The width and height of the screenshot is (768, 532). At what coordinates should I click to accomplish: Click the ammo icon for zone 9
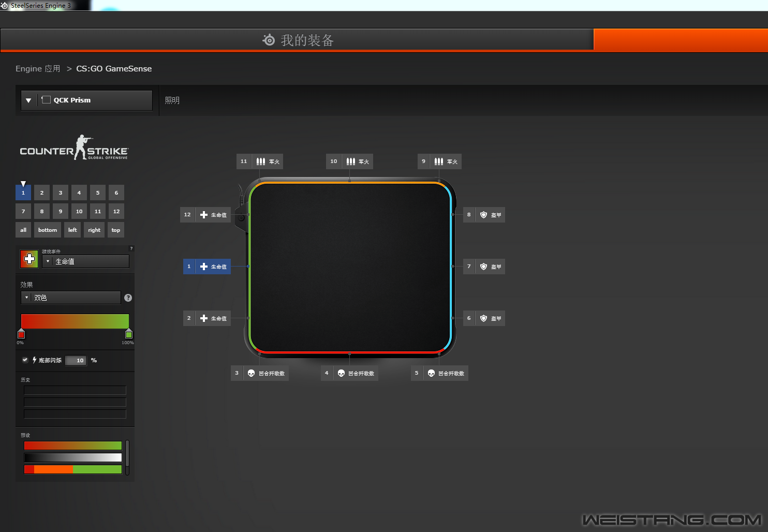point(439,161)
